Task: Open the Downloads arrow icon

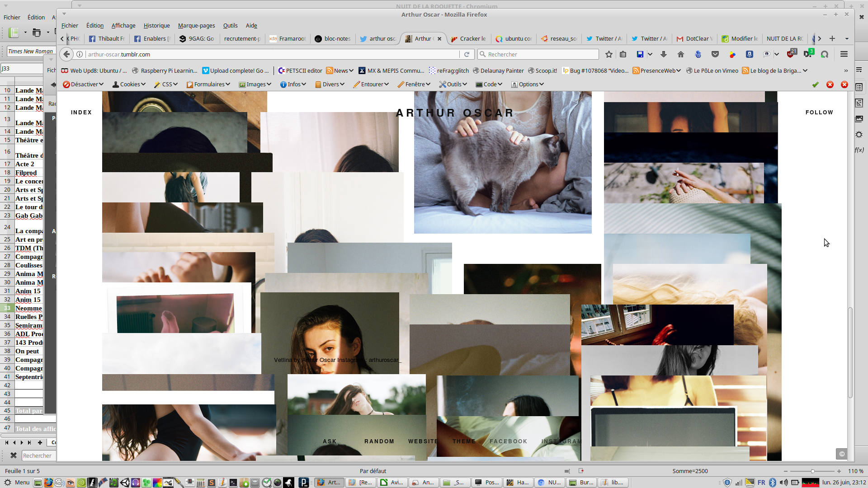Action: point(664,54)
